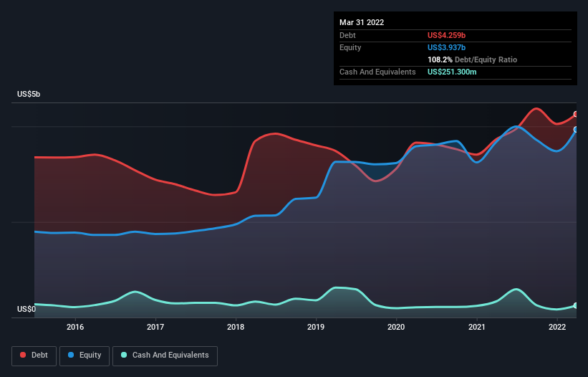The height and width of the screenshot is (377, 588).
Task: Select the blue Equity endpoint marker
Action: (x=576, y=130)
